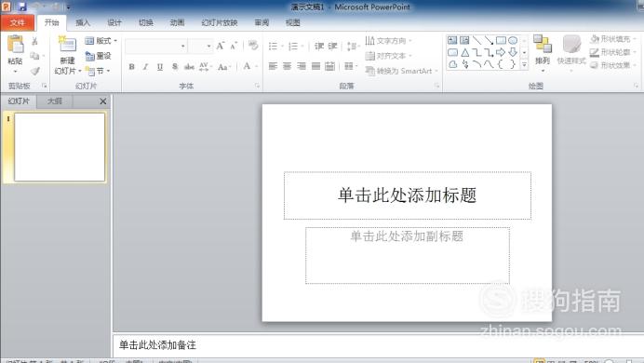Click the notes area below the slide
Image resolution: width=644 pixels, height=363 pixels.
coord(378,345)
